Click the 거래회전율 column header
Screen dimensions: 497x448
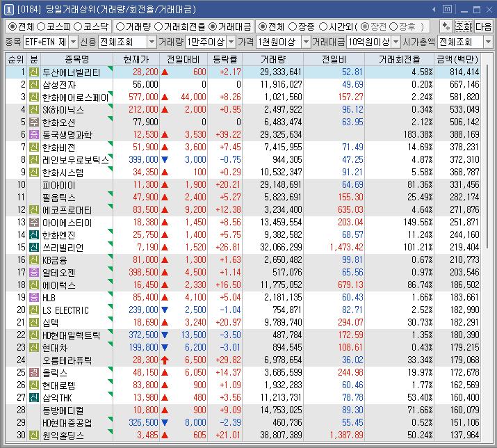400,59
